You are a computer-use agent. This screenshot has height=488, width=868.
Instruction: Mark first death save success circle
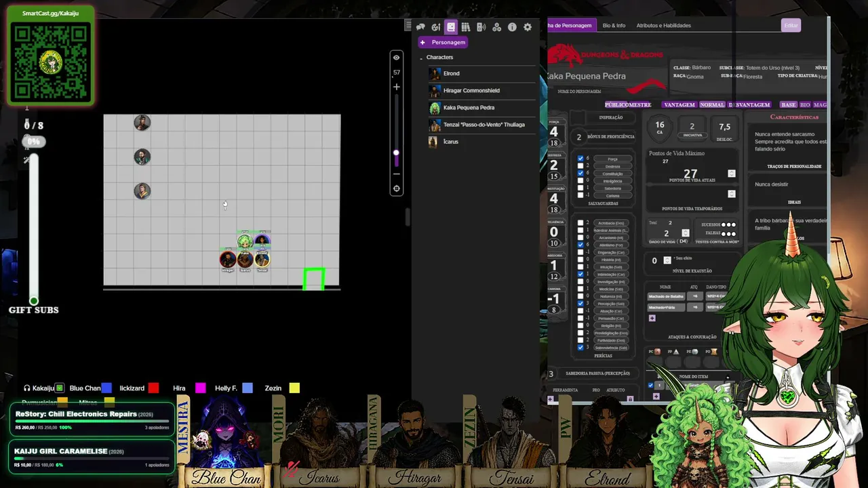coord(724,224)
